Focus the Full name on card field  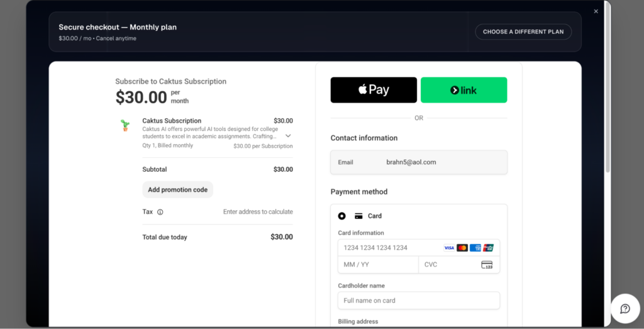tap(418, 300)
